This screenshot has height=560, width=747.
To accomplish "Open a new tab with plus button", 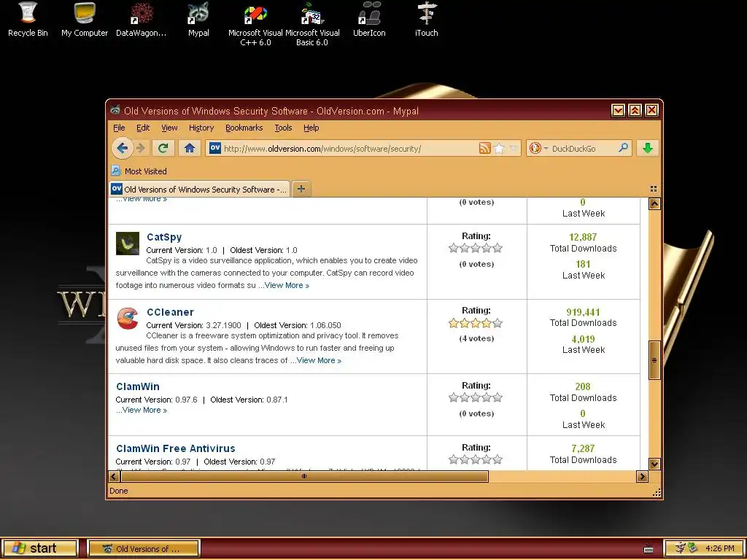I will (x=301, y=189).
